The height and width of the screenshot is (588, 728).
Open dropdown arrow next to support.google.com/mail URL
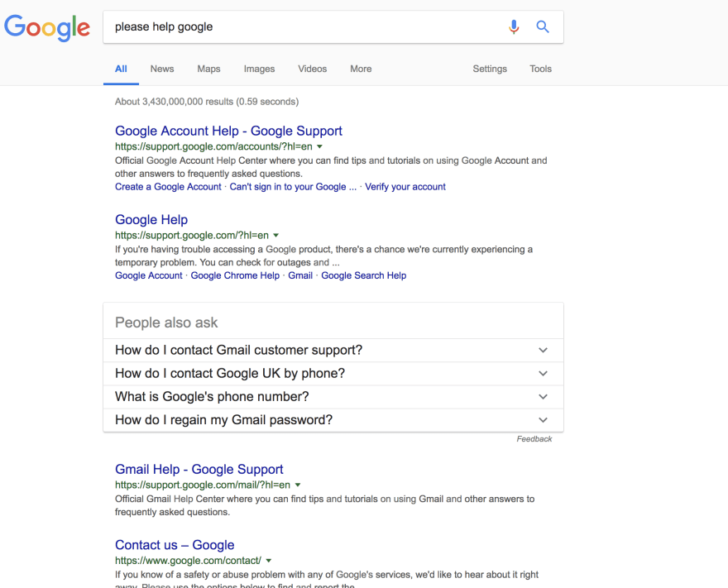click(298, 485)
